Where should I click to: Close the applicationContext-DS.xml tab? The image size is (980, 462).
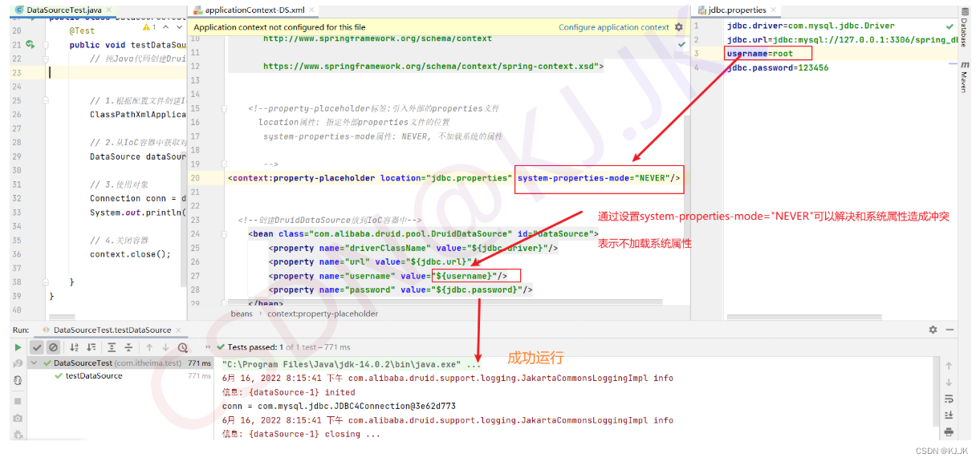311,10
